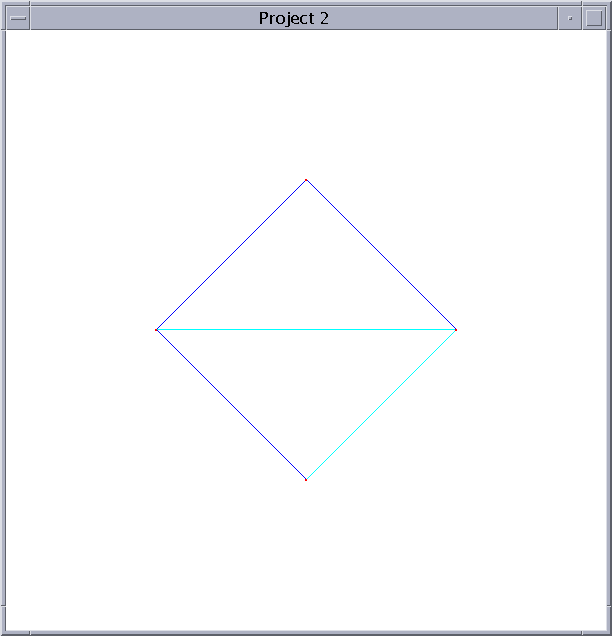Click the blue upper-right diamond edge

[x=381, y=255]
